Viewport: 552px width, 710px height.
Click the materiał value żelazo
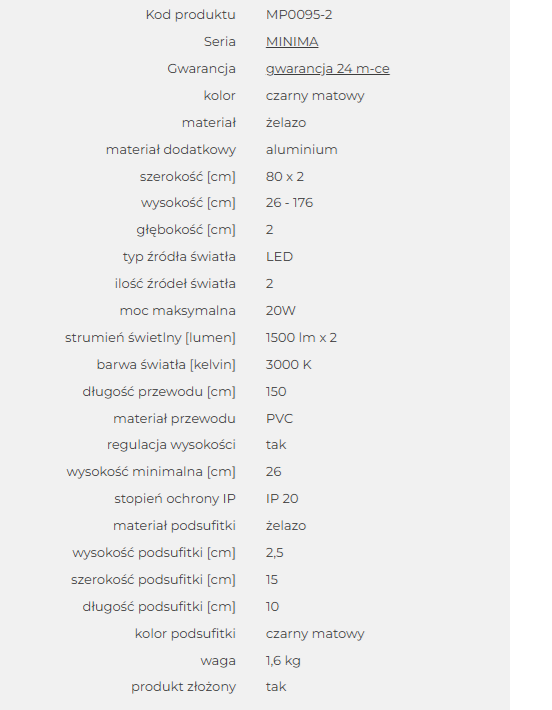pyautogui.click(x=286, y=123)
